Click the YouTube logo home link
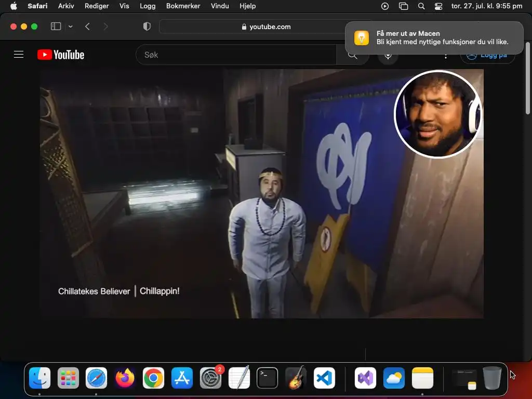The width and height of the screenshot is (532, 399). point(61,55)
